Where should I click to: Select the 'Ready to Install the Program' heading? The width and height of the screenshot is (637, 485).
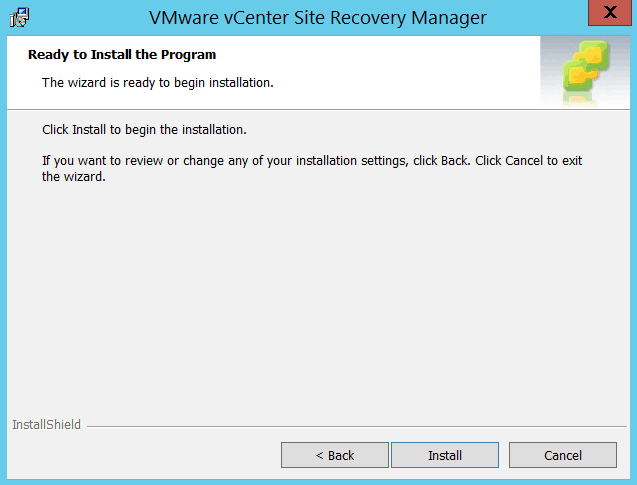pyautogui.click(x=122, y=54)
